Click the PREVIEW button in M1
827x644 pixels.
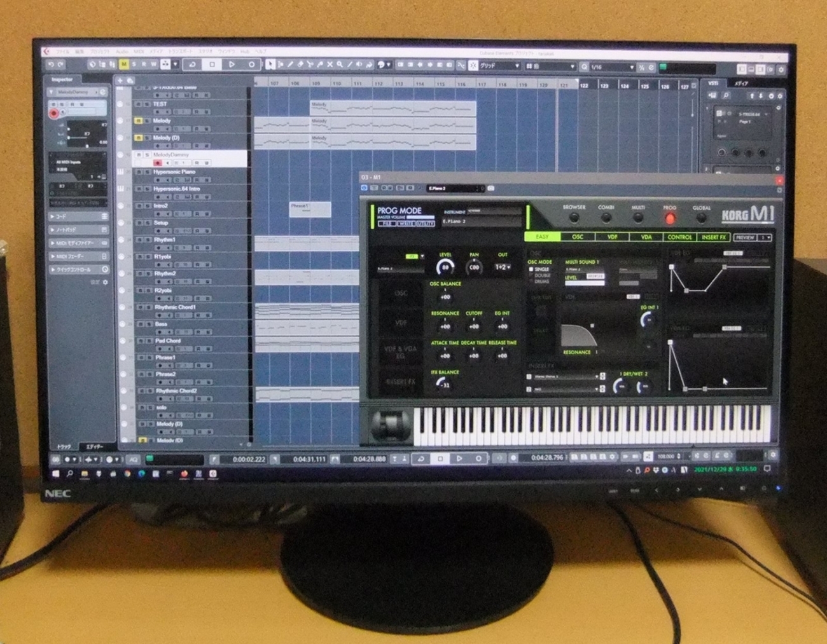pos(745,237)
